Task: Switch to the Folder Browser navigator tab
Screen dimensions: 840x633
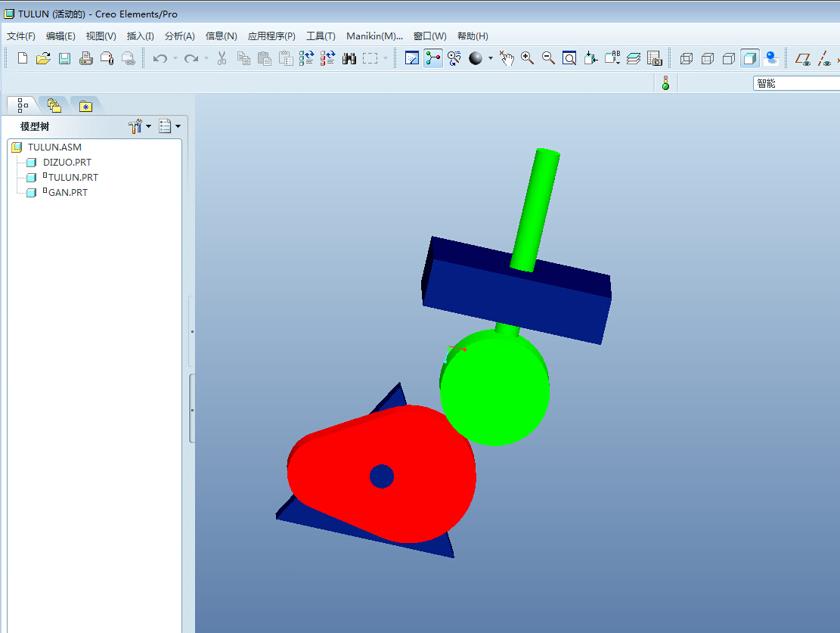Action: 54,106
